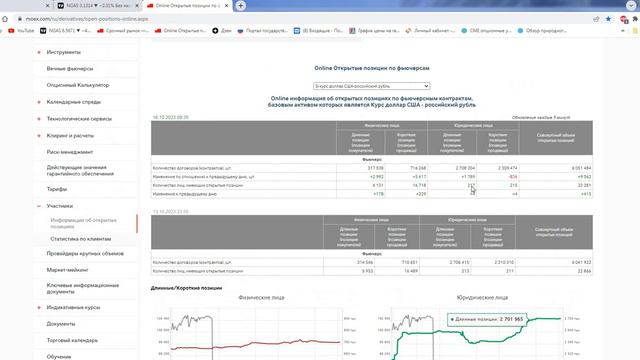Expand the Индикативные курсы section

pyautogui.click(x=39, y=307)
